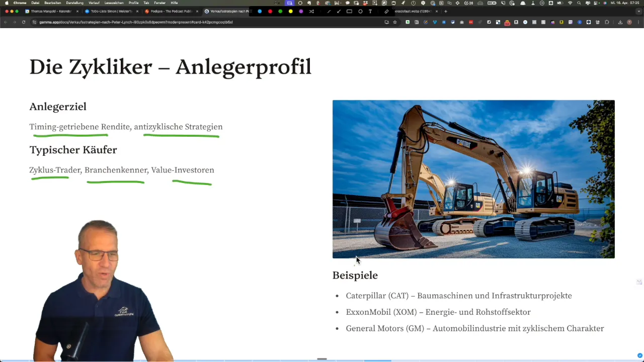Select the eraser tool in annotation bar
This screenshot has height=362, width=644.
click(x=386, y=11)
